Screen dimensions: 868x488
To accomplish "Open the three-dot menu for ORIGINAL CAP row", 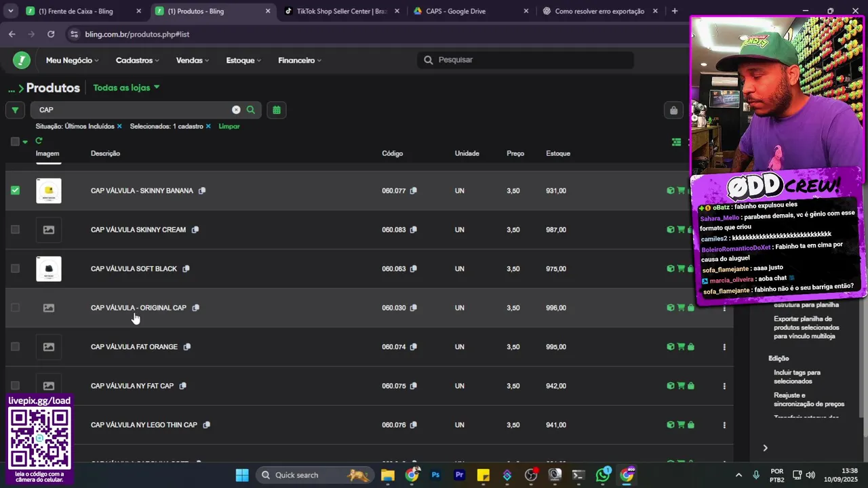I will point(724,308).
